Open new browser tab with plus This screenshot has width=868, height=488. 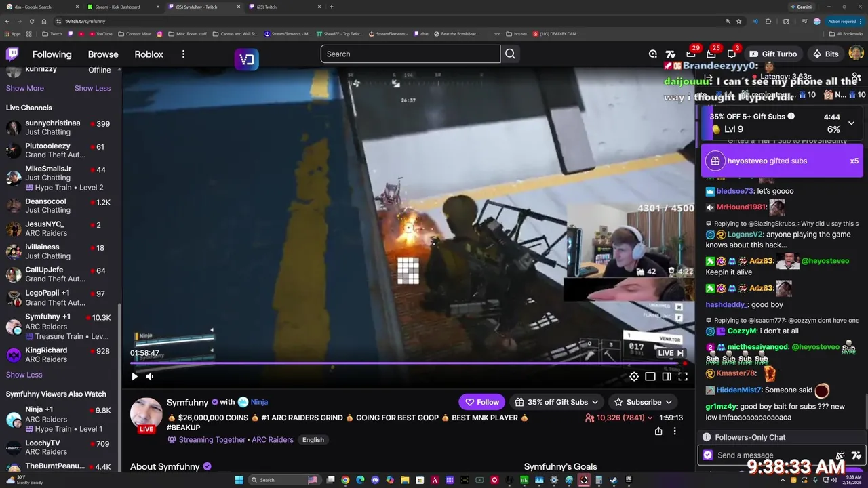pyautogui.click(x=331, y=7)
